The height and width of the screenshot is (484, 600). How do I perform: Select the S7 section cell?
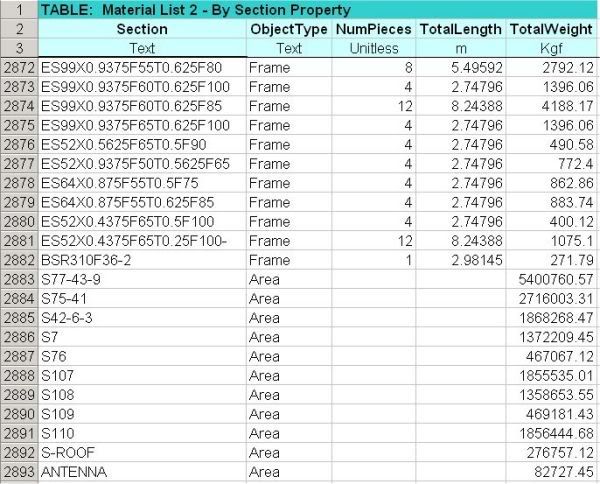click(x=142, y=337)
